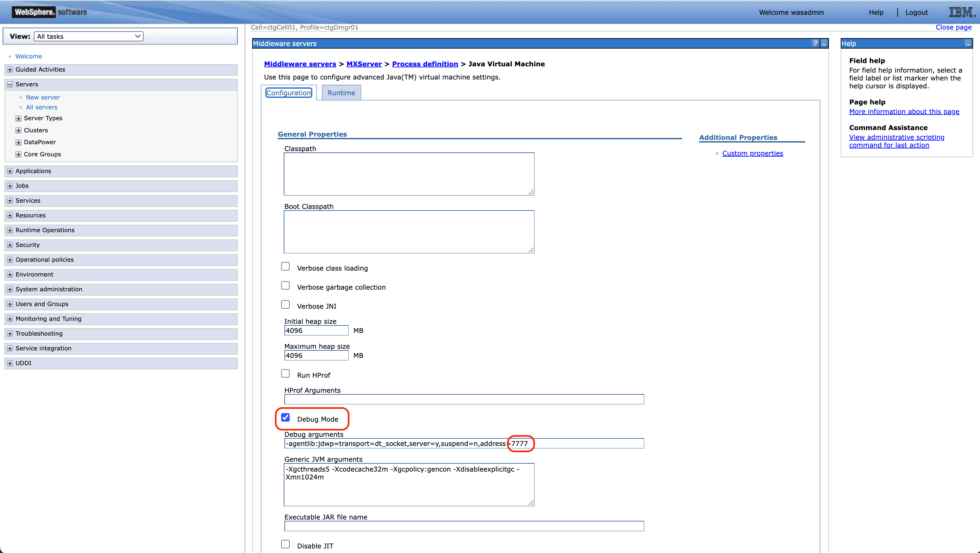The width and height of the screenshot is (980, 553).
Task: Expand the Services section
Action: pyautogui.click(x=10, y=201)
